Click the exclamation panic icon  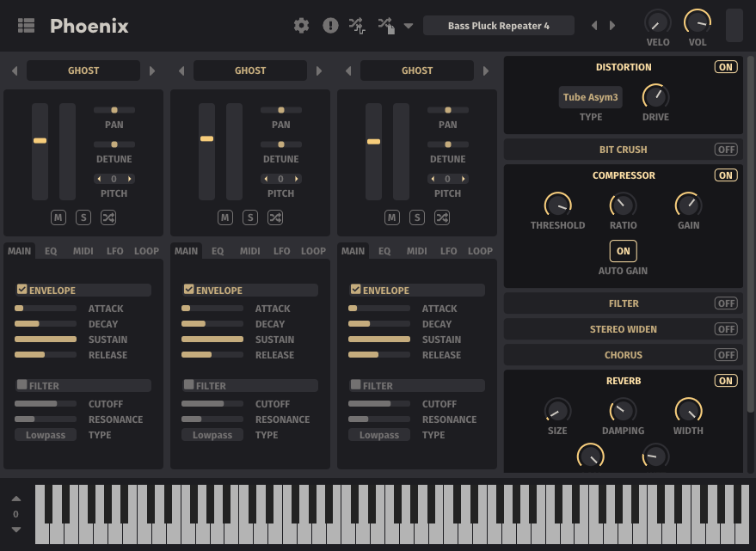[330, 26]
